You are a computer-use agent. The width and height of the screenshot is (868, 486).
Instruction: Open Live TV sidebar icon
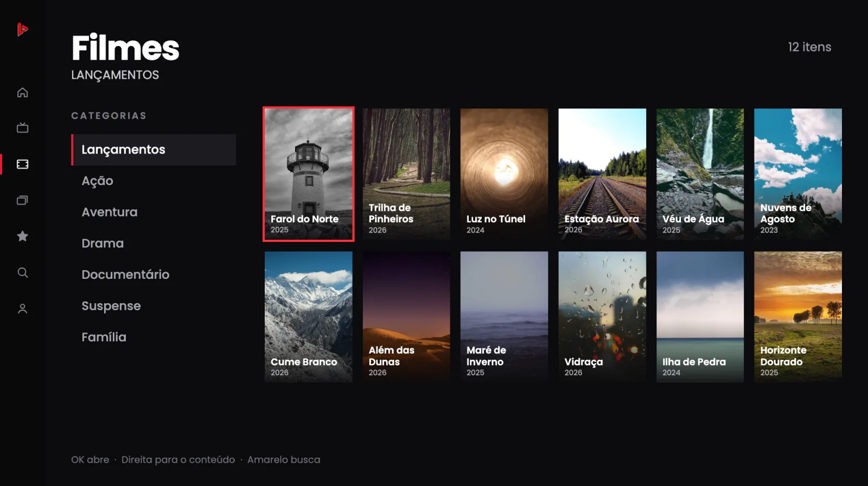click(x=22, y=128)
